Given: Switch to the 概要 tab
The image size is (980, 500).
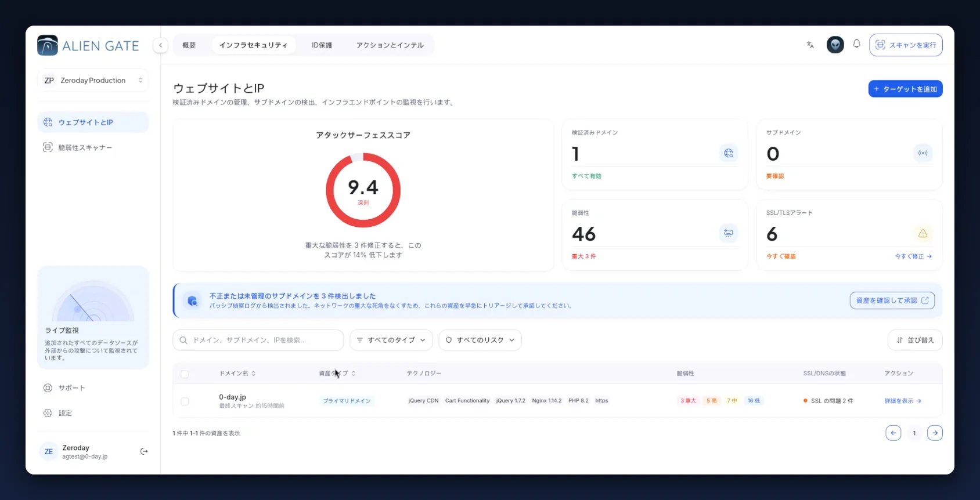Looking at the screenshot, I should pos(189,45).
